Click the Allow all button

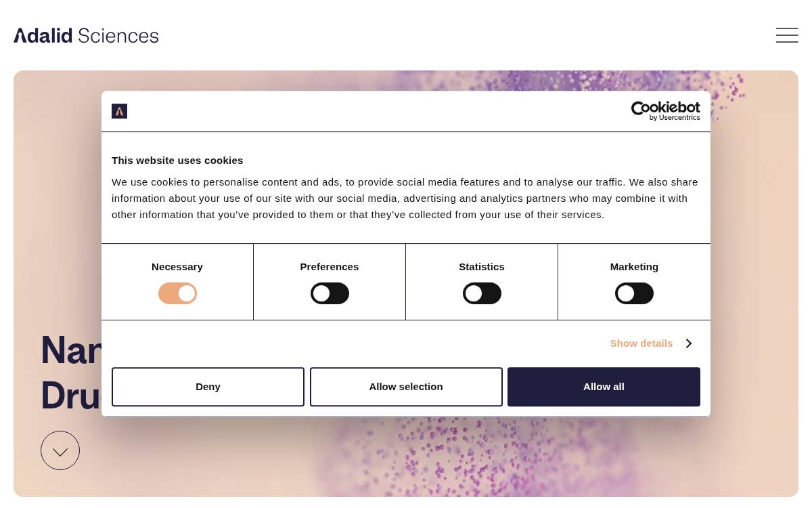coord(604,387)
